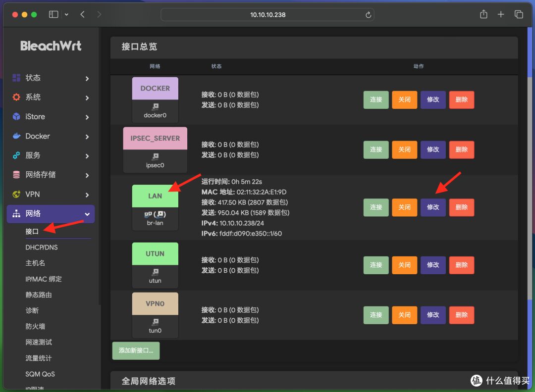
Task: Click the docker0 interface device icon
Action: 155,106
